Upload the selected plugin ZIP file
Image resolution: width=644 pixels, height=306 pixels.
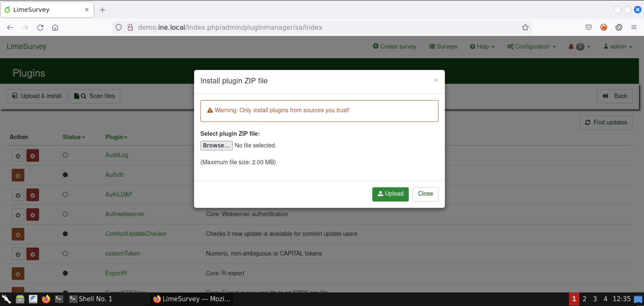pos(390,194)
